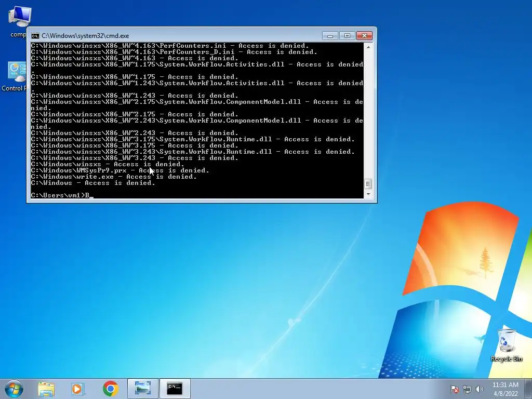
Task: Switch to the picture viewer taskbar button
Action: click(x=143, y=389)
